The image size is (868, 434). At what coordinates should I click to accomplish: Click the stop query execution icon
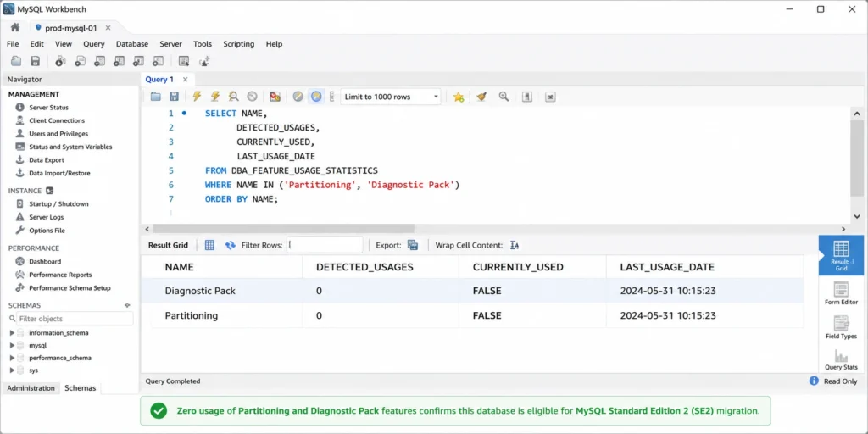click(252, 97)
